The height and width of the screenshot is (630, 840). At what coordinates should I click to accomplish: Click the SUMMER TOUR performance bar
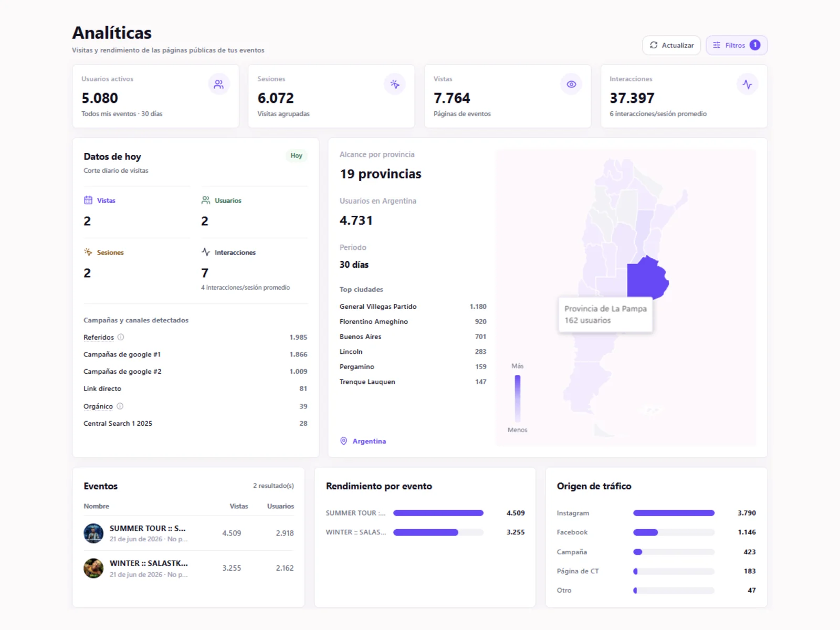click(438, 513)
